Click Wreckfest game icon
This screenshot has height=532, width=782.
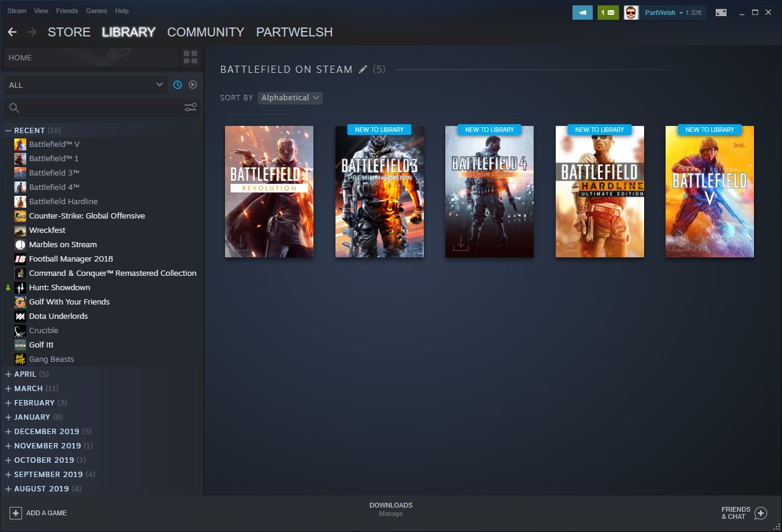pyautogui.click(x=20, y=230)
